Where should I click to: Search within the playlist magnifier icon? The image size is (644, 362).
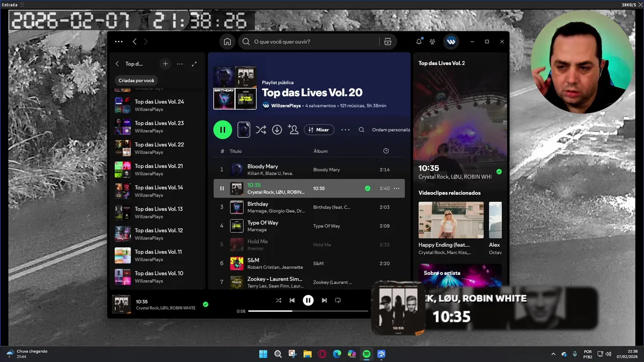point(361,130)
